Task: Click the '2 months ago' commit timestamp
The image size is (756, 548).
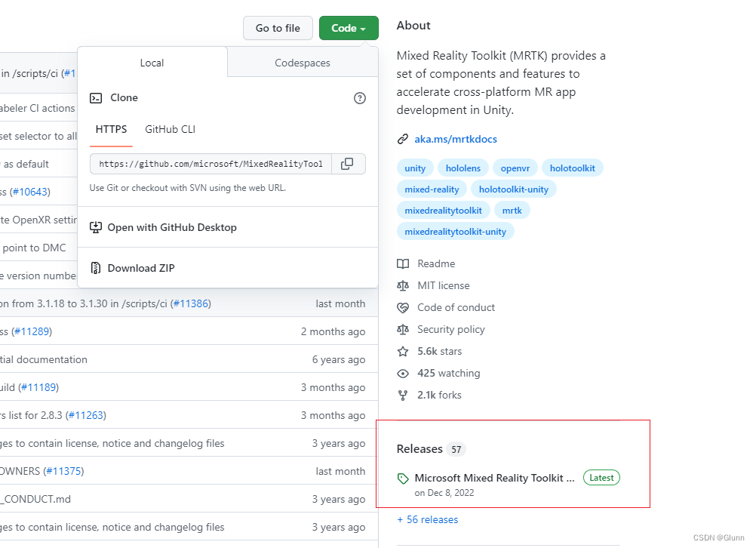Action: point(333,332)
